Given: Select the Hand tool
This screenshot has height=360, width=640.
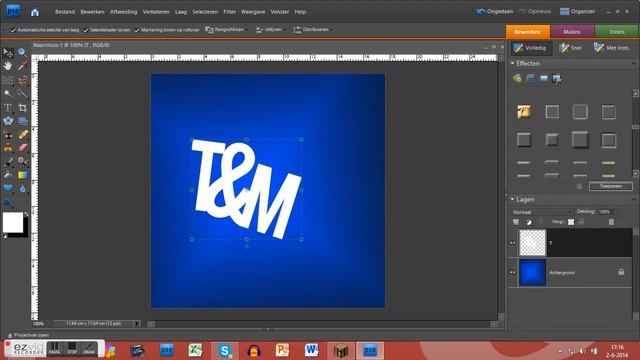Looking at the screenshot, I should [8, 66].
